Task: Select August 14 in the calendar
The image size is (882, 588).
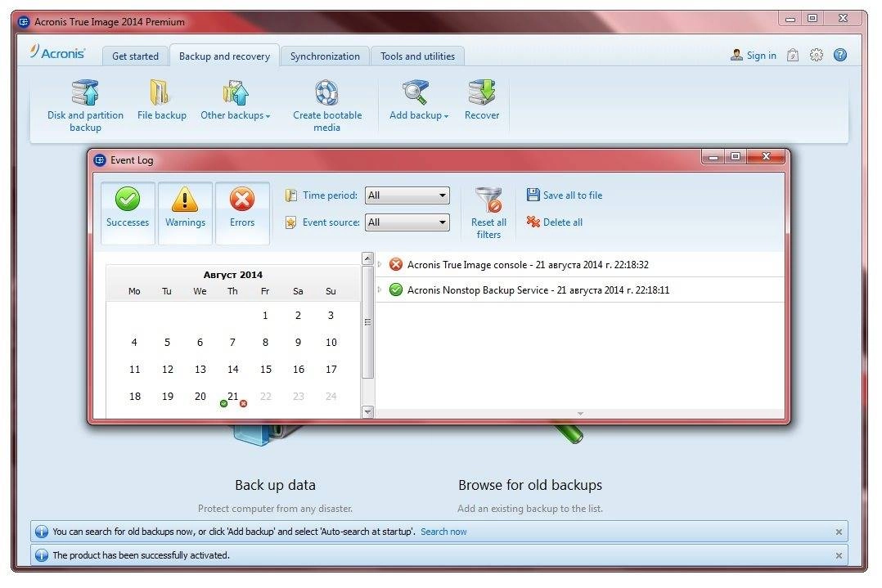Action: click(x=233, y=370)
